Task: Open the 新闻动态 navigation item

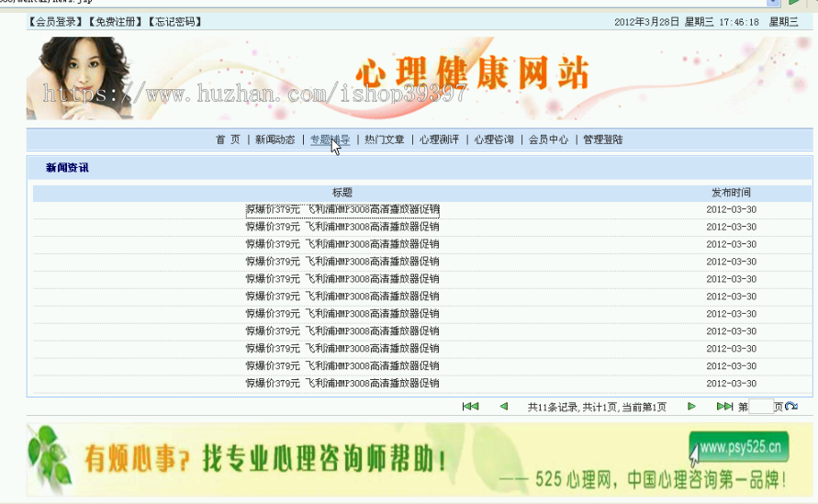Action: (x=275, y=140)
